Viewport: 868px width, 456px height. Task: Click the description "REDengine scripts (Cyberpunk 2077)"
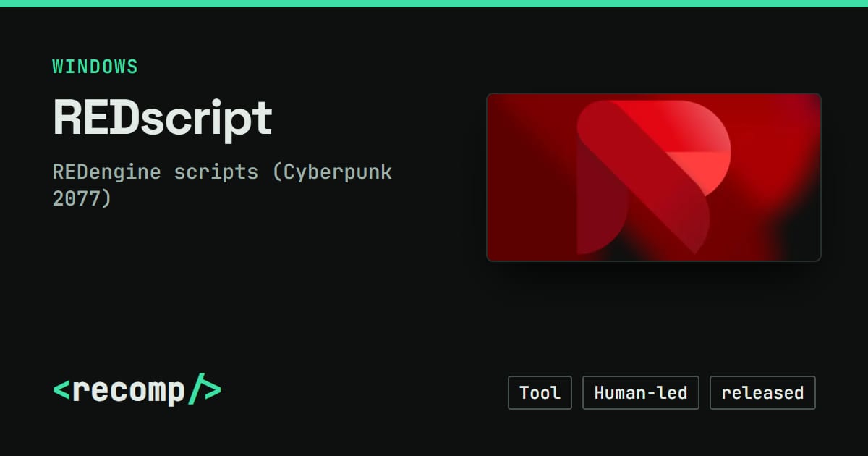[x=222, y=185]
